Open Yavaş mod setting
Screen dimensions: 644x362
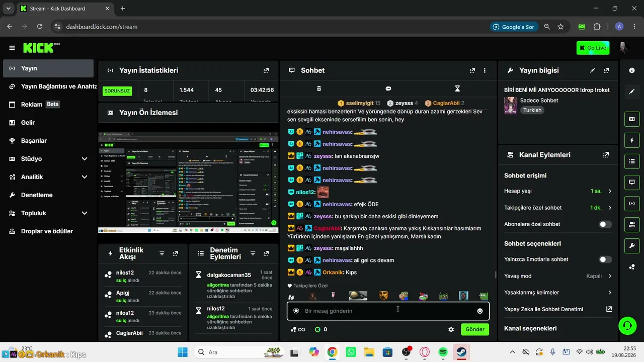(558, 276)
